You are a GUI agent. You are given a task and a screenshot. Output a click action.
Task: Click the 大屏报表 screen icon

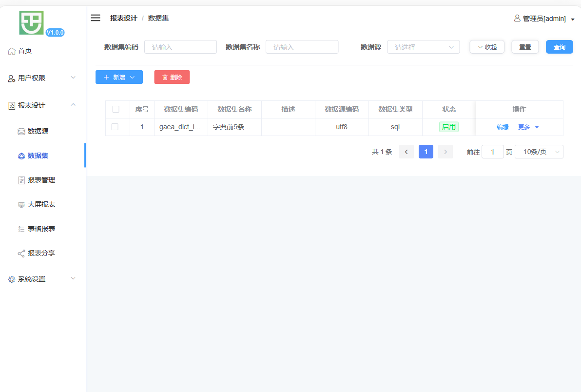[21, 205]
